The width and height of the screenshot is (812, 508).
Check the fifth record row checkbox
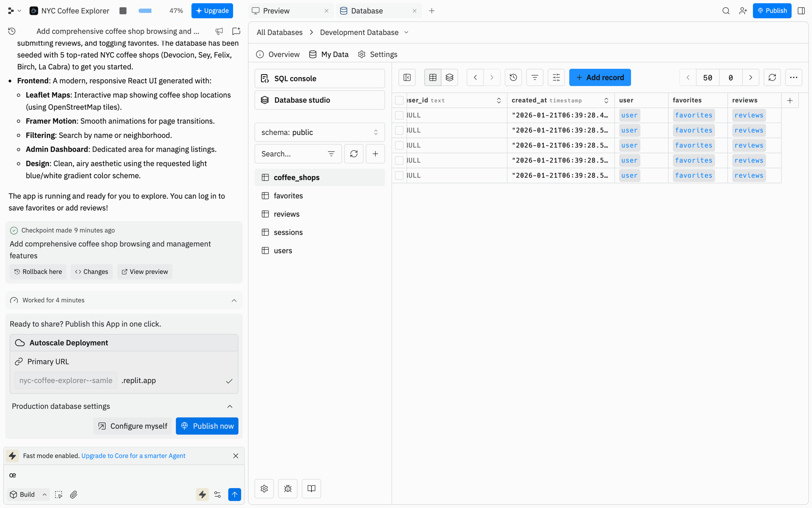pyautogui.click(x=399, y=175)
